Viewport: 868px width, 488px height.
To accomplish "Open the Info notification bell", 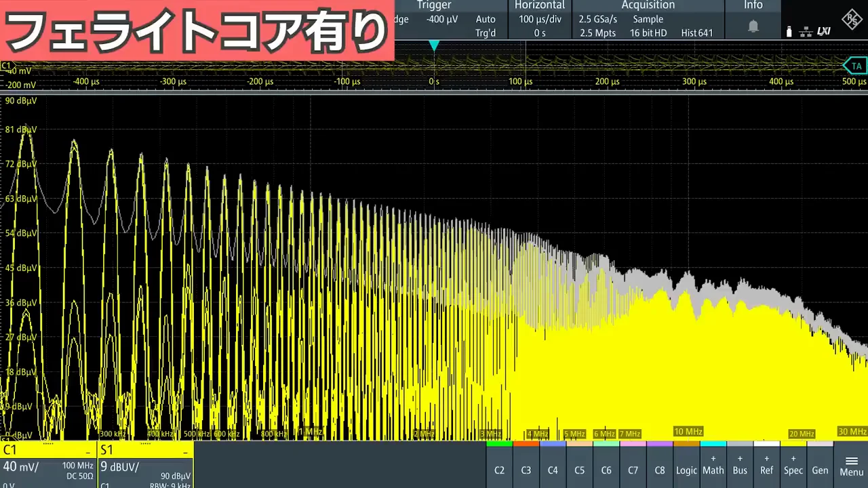I will [x=753, y=26].
